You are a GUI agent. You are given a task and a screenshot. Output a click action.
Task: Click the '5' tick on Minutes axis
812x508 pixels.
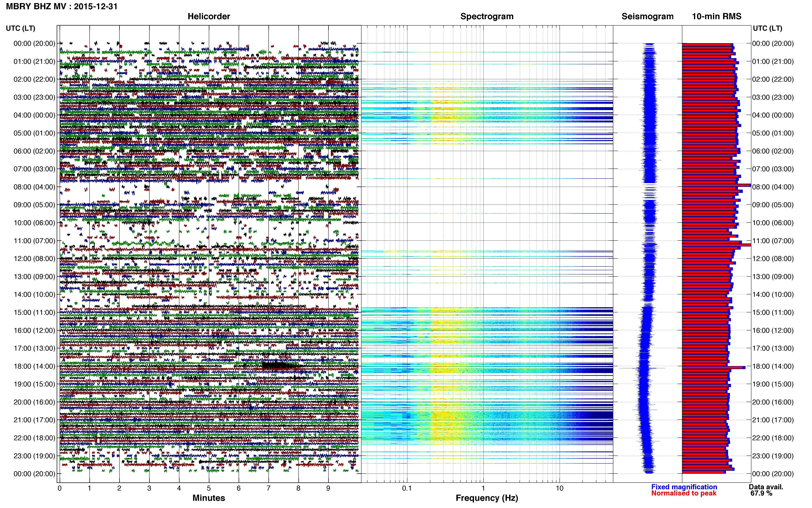[x=209, y=488]
